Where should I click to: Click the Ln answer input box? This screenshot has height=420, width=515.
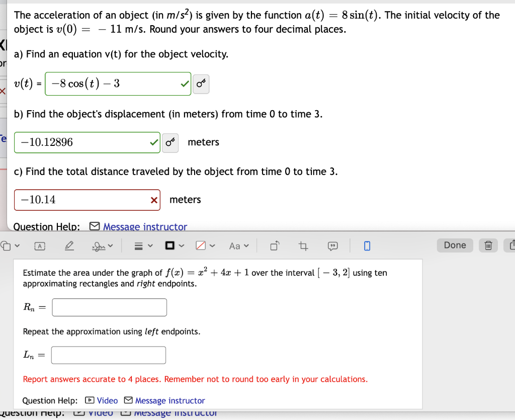[x=109, y=355]
